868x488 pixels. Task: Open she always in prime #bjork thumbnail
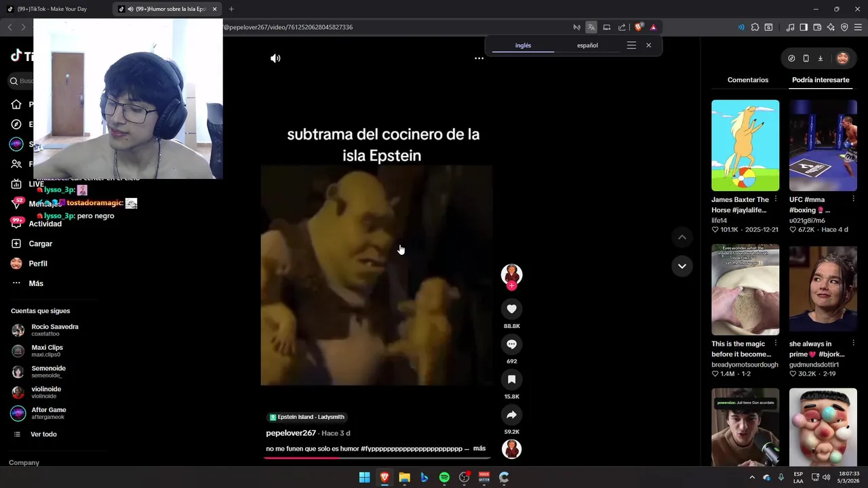(823, 289)
